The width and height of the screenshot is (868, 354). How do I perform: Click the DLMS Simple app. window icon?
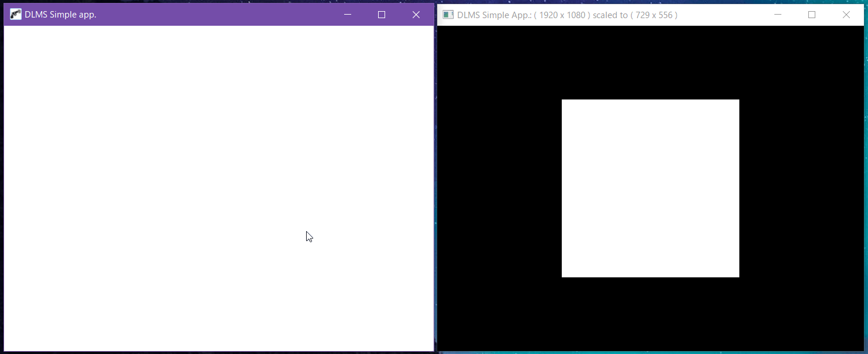(x=15, y=15)
